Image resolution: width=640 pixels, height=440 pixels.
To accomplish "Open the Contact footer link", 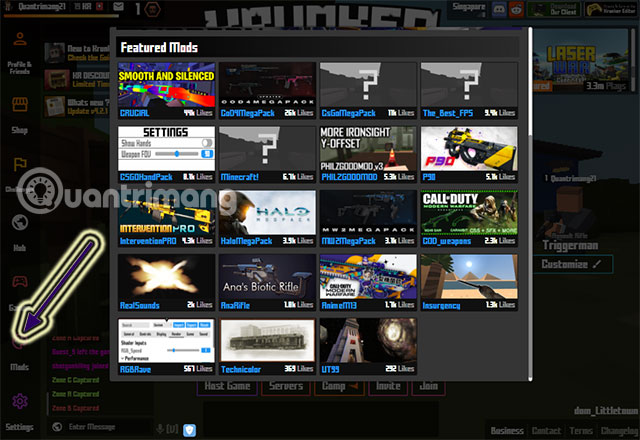I will 546,431.
